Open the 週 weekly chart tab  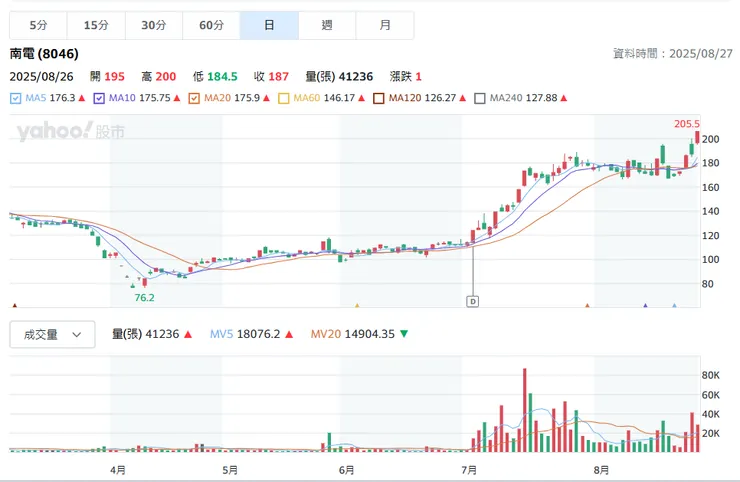pyautogui.click(x=327, y=25)
